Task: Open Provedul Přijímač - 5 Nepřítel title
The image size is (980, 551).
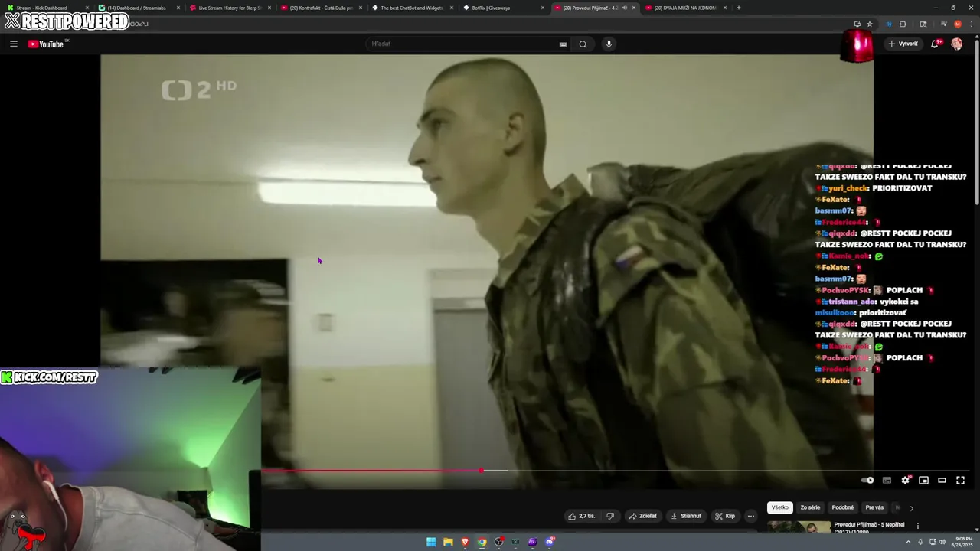Action: coord(869,525)
